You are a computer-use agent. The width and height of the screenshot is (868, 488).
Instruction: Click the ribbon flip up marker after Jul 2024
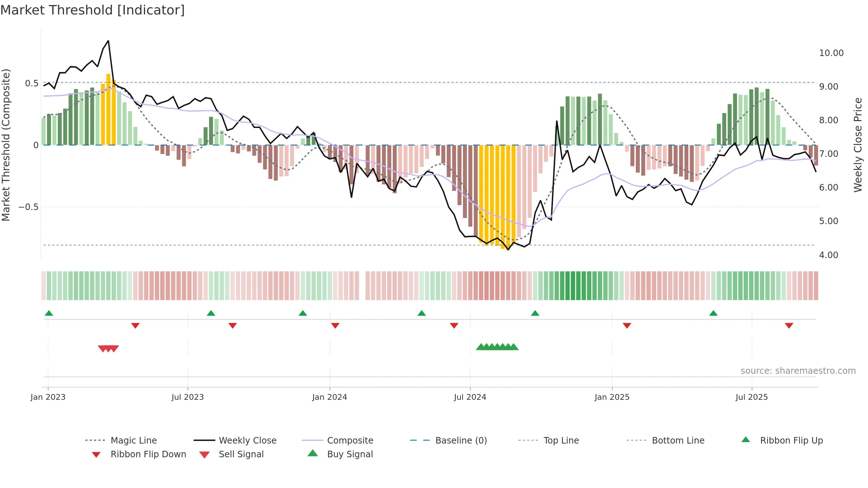(535, 313)
